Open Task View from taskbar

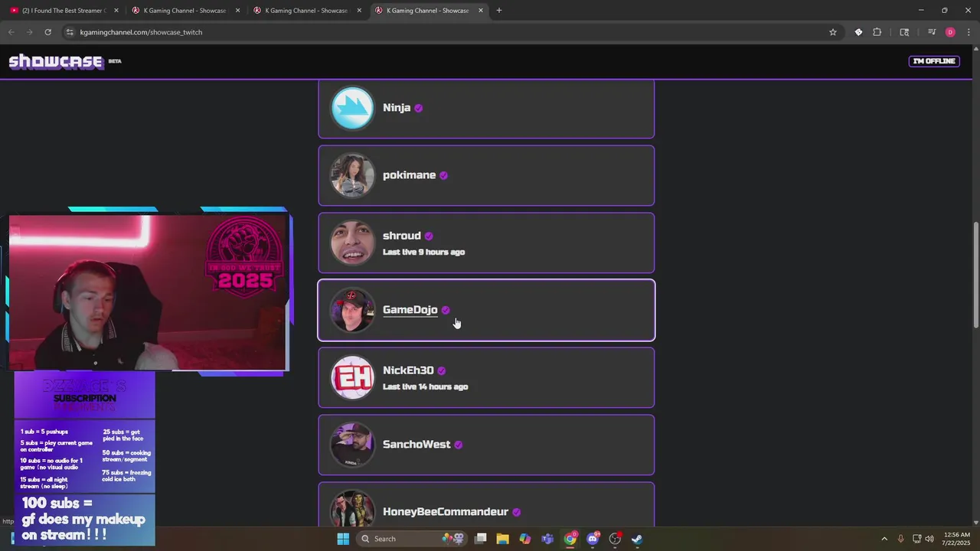[x=480, y=539]
